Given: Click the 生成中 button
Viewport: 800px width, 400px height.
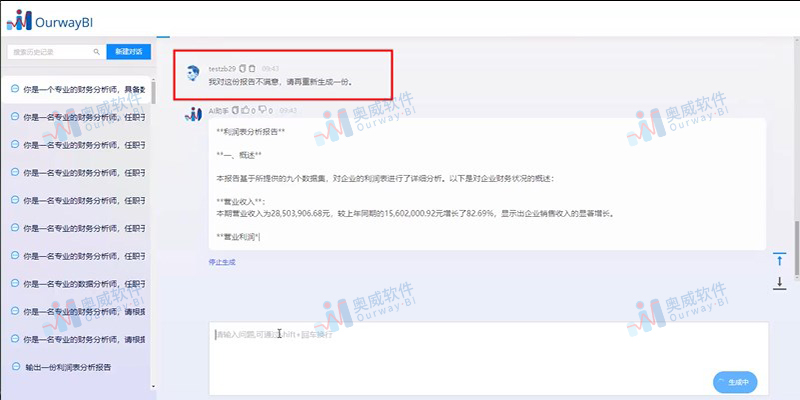Looking at the screenshot, I should tap(735, 382).
